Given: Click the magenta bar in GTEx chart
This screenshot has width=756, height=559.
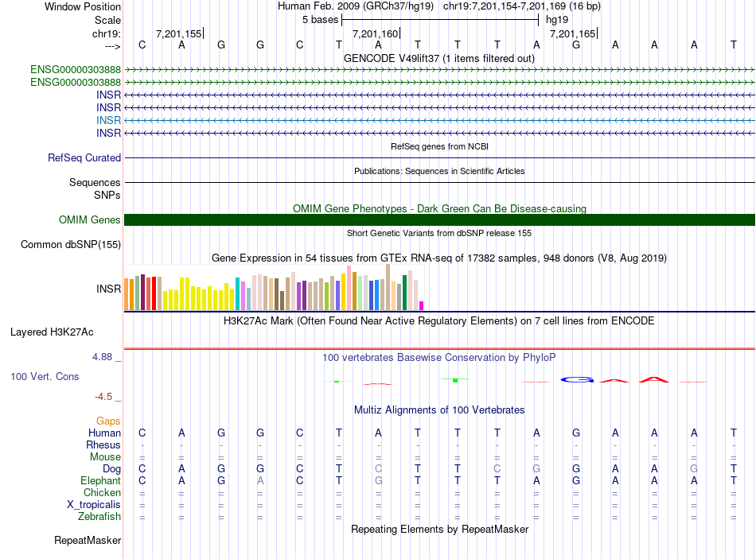Looking at the screenshot, I should click(422, 305).
